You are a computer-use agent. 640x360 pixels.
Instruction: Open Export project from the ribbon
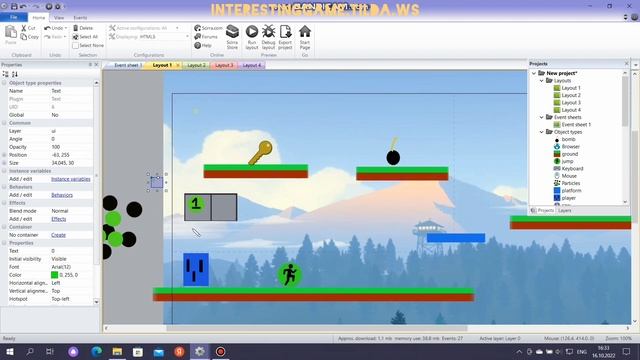pos(285,31)
